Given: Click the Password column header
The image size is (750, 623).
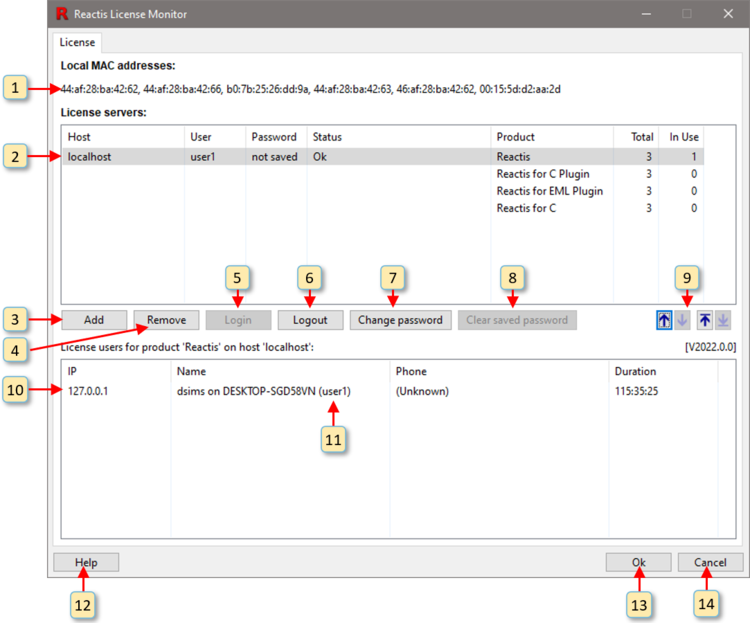Looking at the screenshot, I should pyautogui.click(x=276, y=137).
